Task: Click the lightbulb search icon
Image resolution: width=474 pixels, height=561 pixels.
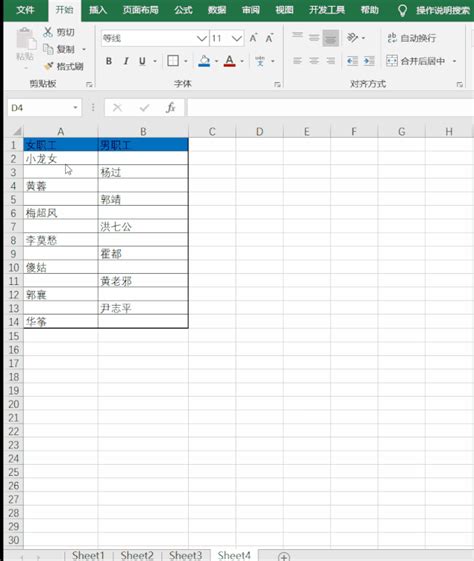Action: 402,11
